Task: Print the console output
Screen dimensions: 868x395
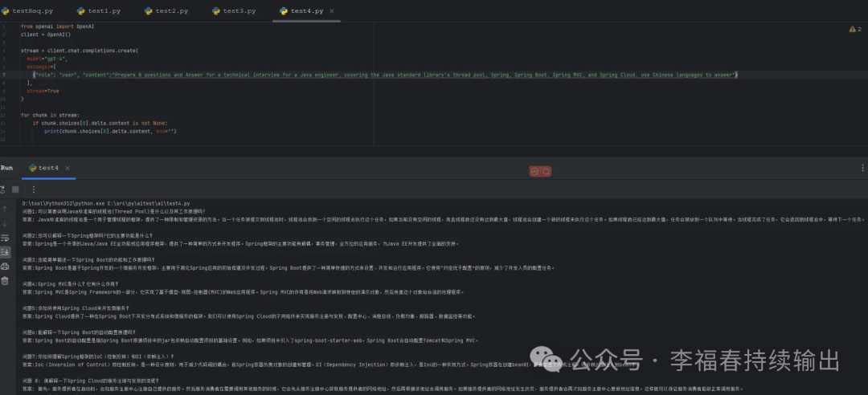Action: pos(5,267)
